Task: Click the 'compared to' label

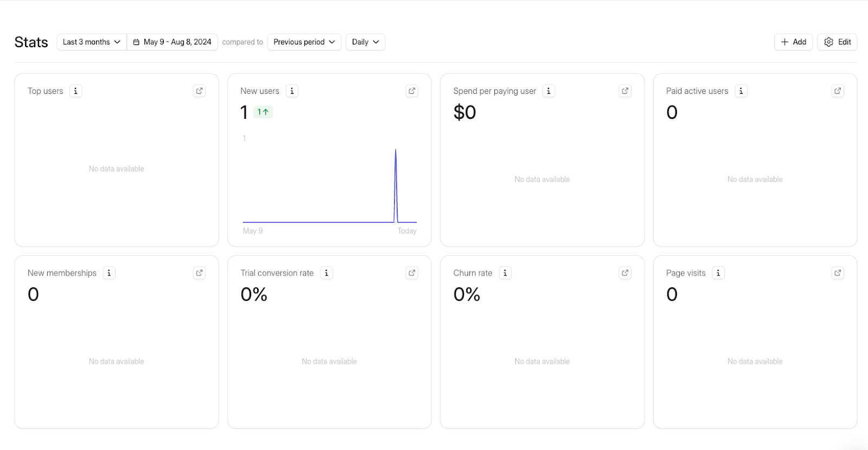Action: [x=242, y=42]
